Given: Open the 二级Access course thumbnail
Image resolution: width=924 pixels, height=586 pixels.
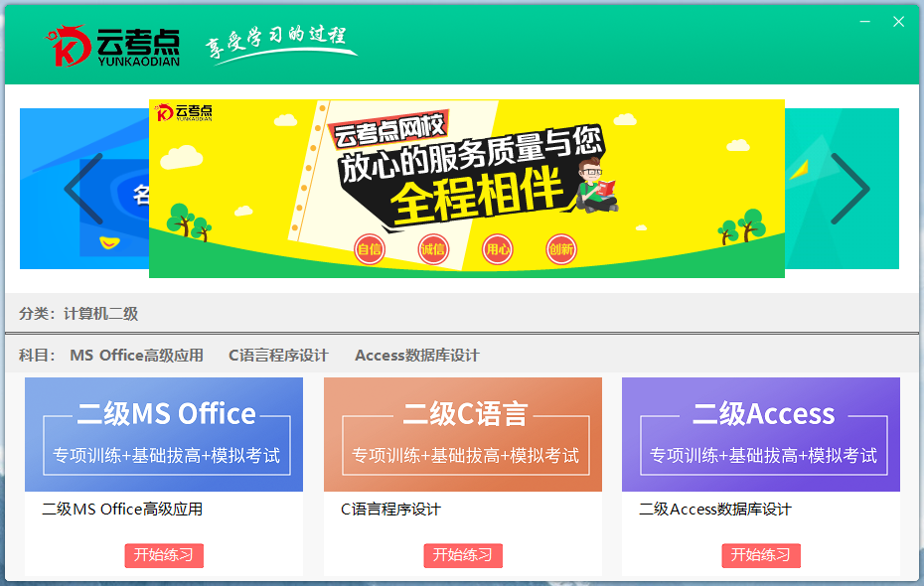Looking at the screenshot, I should [x=761, y=435].
